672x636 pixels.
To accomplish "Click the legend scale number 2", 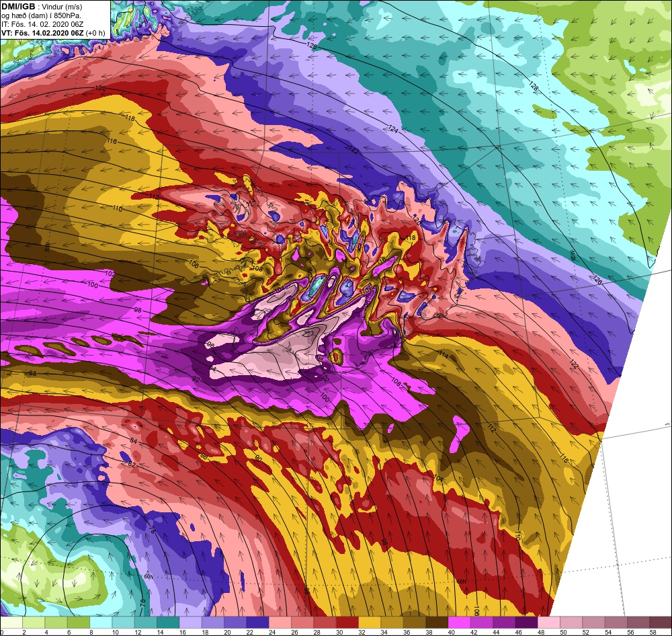I will pyautogui.click(x=24, y=632).
